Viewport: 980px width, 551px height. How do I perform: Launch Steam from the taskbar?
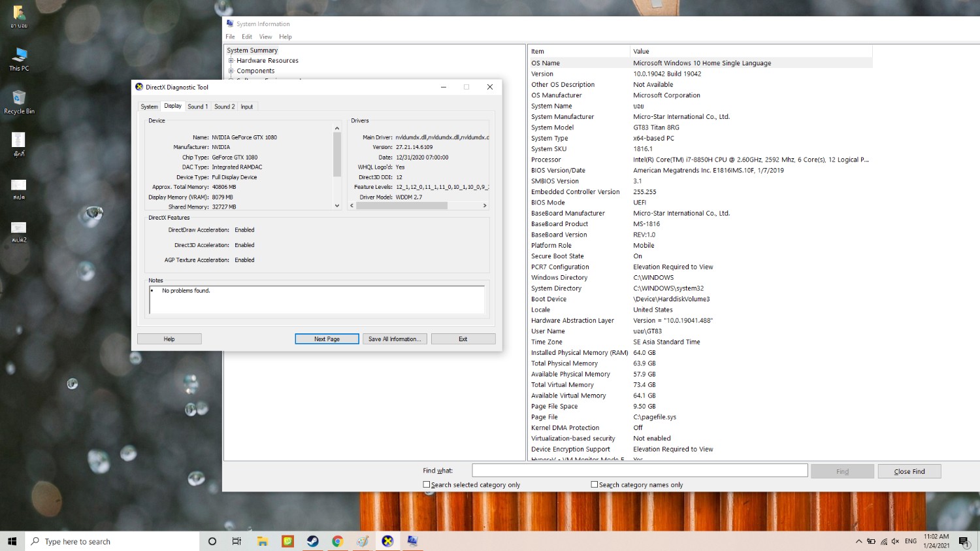coord(313,541)
